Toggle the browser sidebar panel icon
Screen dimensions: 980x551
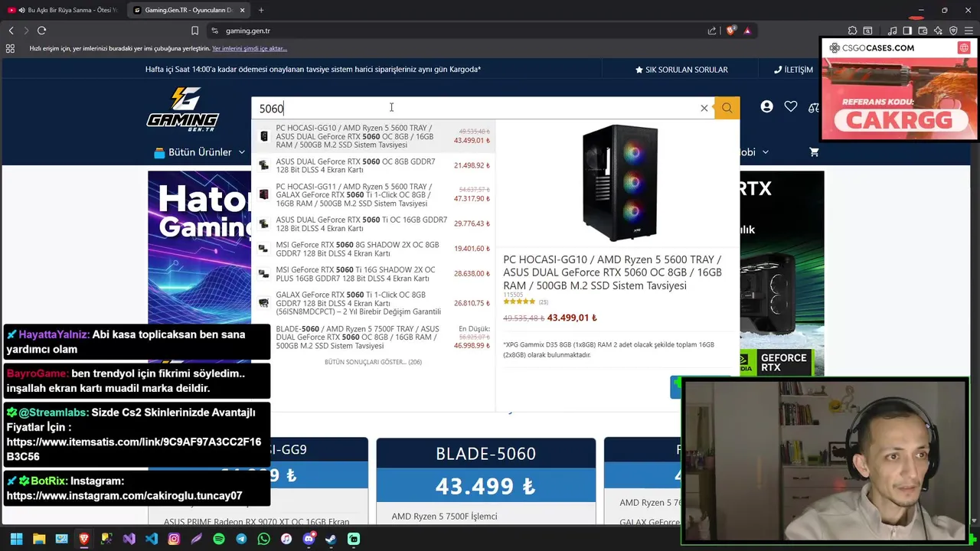click(x=907, y=31)
